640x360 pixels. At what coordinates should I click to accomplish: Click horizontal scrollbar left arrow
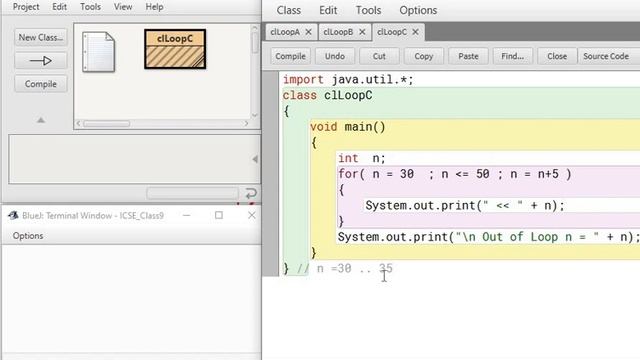point(78,123)
